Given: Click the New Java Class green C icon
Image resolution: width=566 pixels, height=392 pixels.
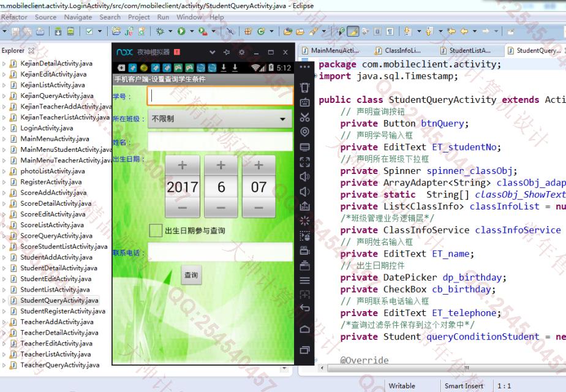Looking at the screenshot, I should pyautogui.click(x=261, y=32).
